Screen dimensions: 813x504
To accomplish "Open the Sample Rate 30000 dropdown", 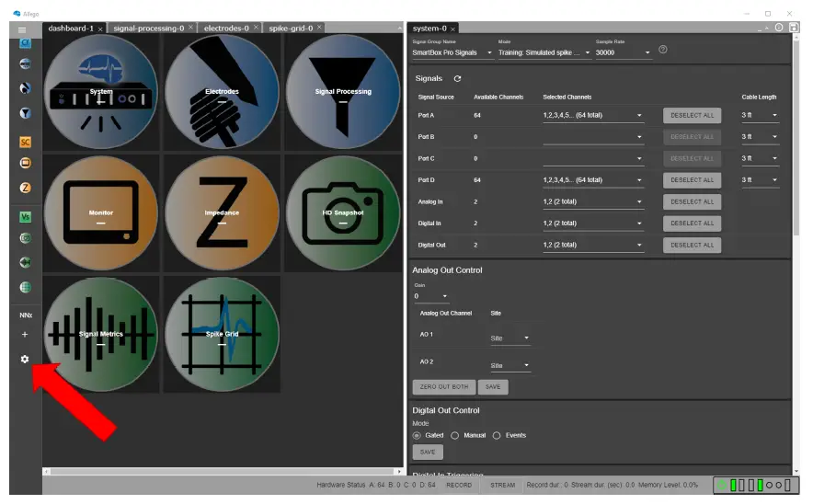I will click(623, 53).
